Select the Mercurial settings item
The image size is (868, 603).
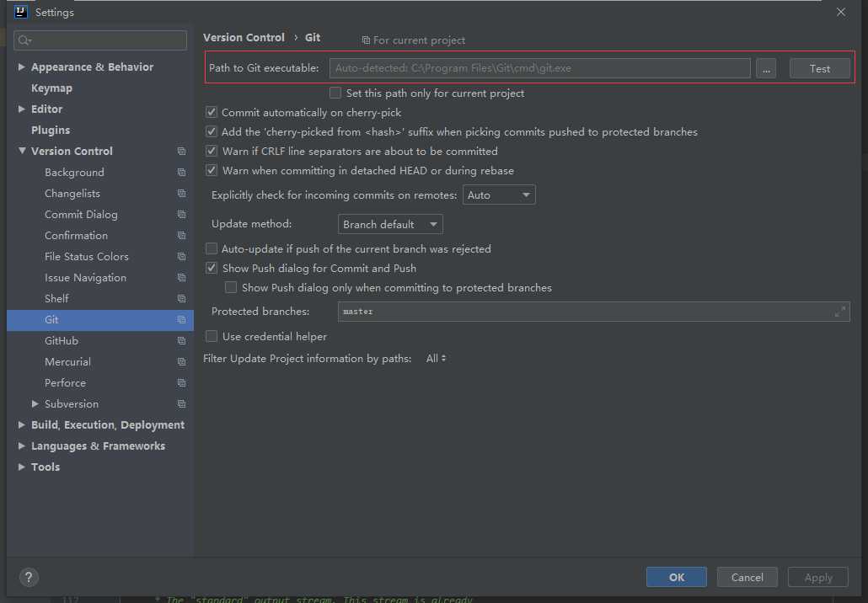[x=67, y=362]
